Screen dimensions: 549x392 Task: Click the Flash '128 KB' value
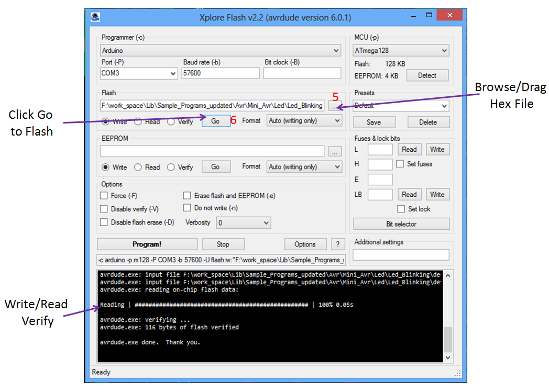tap(396, 64)
